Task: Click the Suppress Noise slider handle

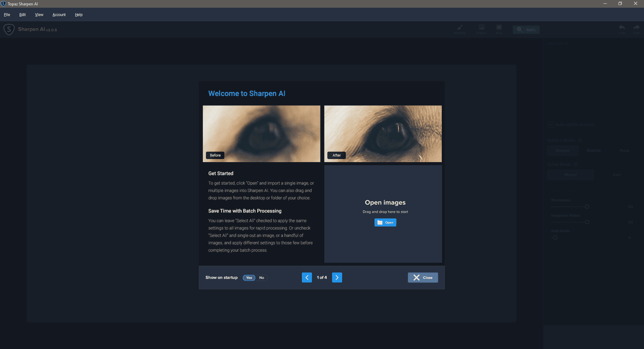Action: (x=587, y=222)
